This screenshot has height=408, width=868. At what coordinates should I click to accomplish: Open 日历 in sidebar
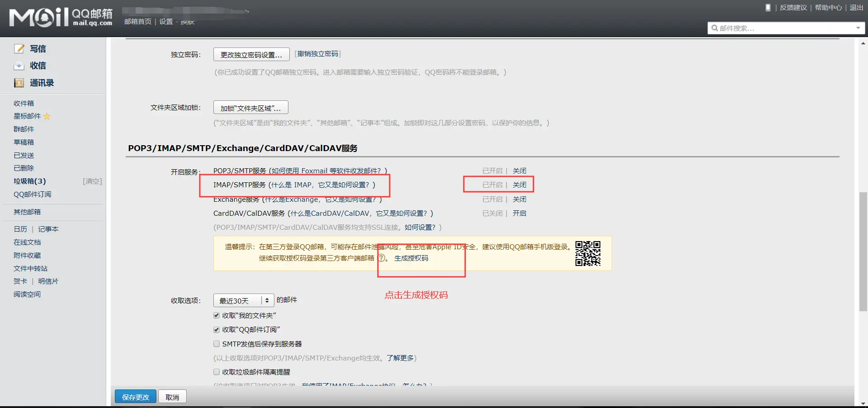[20, 229]
